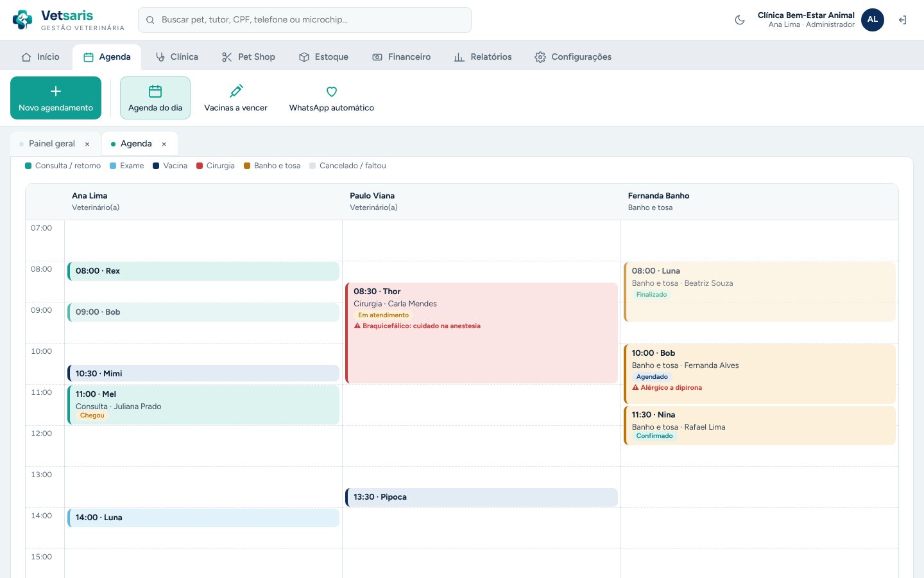Open Thor's 08:30 surgery appointment
This screenshot has height=578, width=924.
click(x=481, y=333)
